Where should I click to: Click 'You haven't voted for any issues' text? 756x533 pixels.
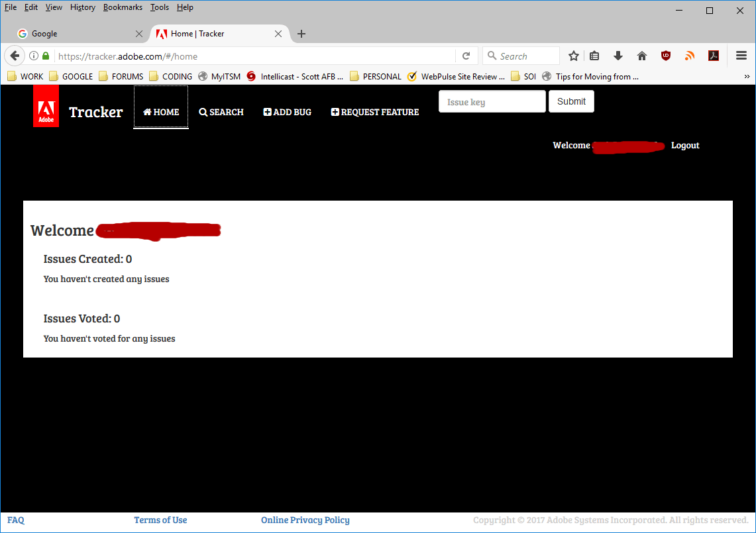click(x=109, y=339)
